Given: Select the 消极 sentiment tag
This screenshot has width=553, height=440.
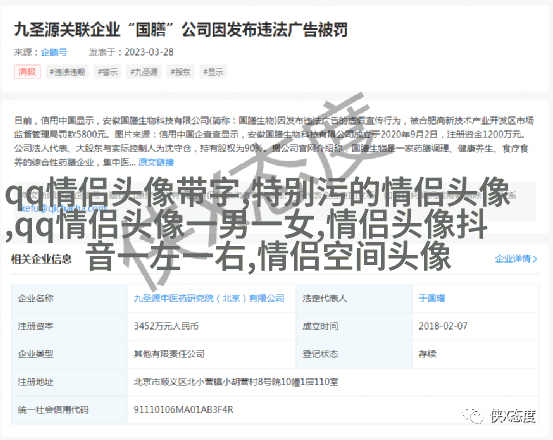Looking at the screenshot, I should 27,72.
